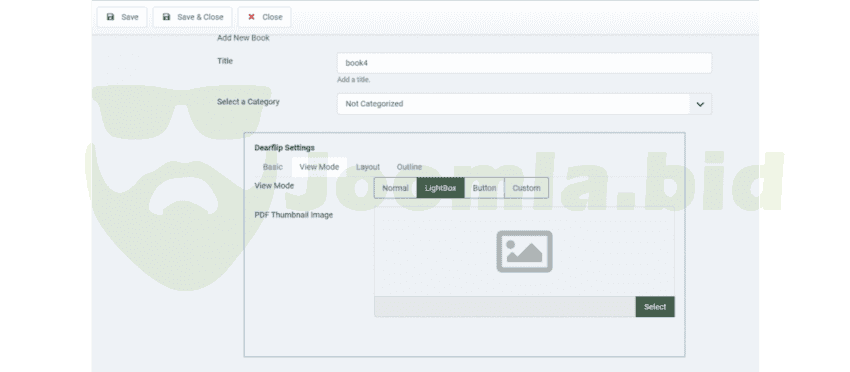The height and width of the screenshot is (372, 850).
Task: Choose Button view mode
Action: tap(484, 188)
